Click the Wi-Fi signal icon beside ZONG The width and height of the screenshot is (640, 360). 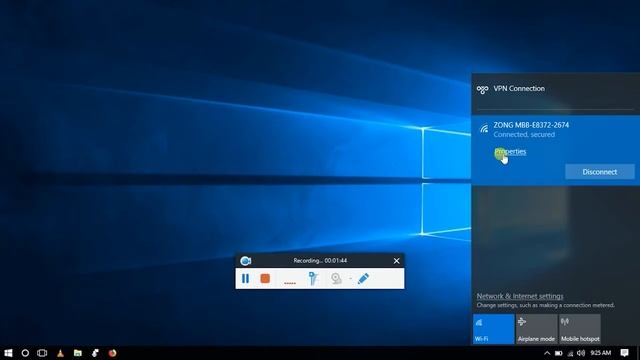(484, 129)
